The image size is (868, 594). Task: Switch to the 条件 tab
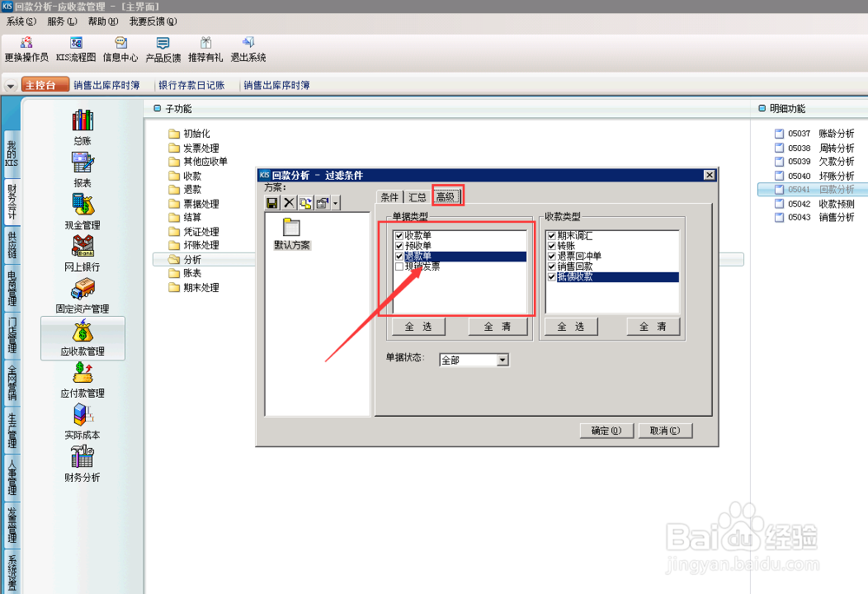[x=390, y=197]
